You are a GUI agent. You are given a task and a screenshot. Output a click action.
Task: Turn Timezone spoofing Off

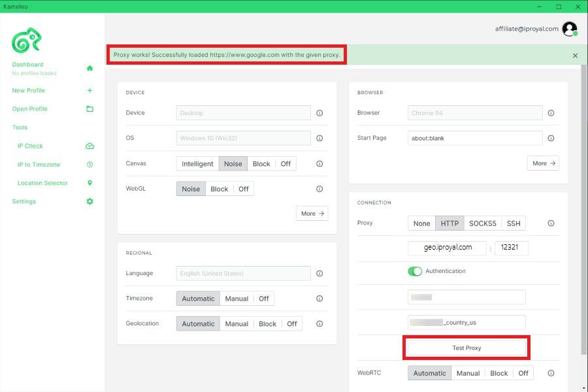[264, 299]
